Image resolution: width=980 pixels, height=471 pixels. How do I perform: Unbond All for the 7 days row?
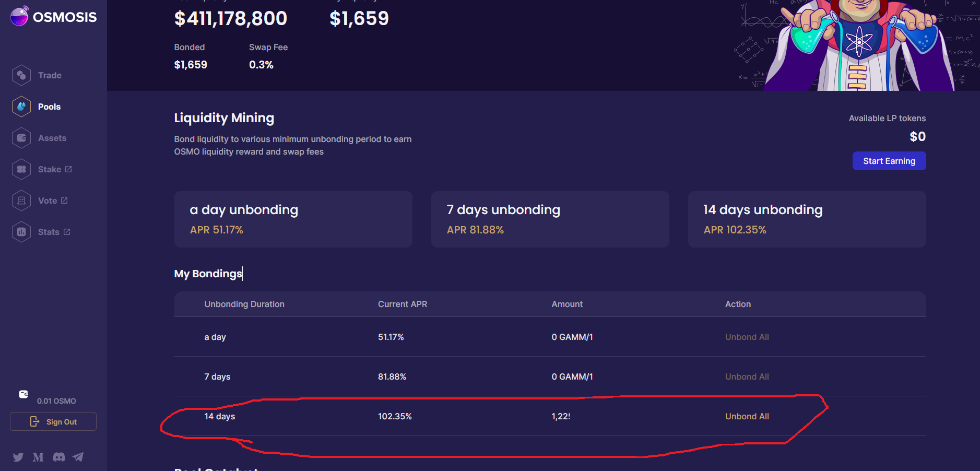click(x=747, y=376)
